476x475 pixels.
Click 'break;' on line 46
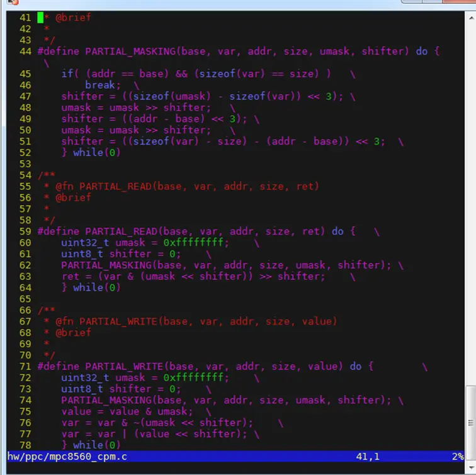tap(103, 85)
